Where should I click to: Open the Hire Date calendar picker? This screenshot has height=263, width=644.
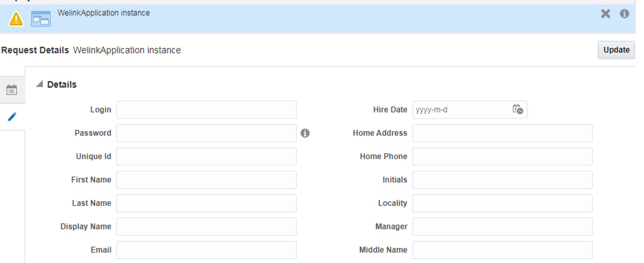pyautogui.click(x=518, y=109)
